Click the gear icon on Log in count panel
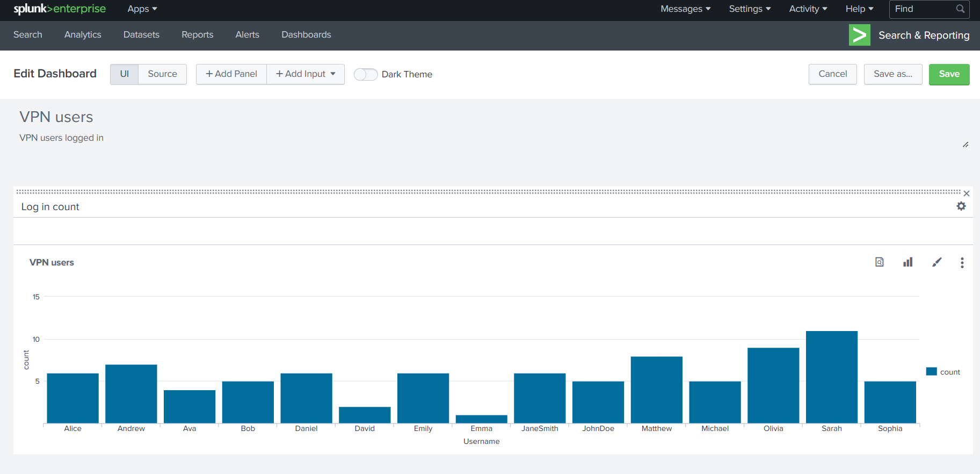The image size is (980, 474). click(x=961, y=206)
